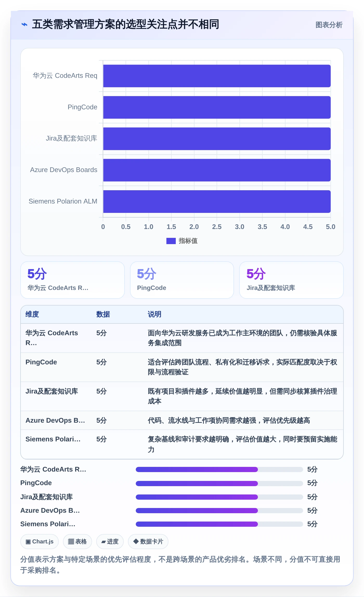Screen dimensions: 364x597
Task: Open the Jira及配套知识库 5分 score card
Action: pos(291,280)
